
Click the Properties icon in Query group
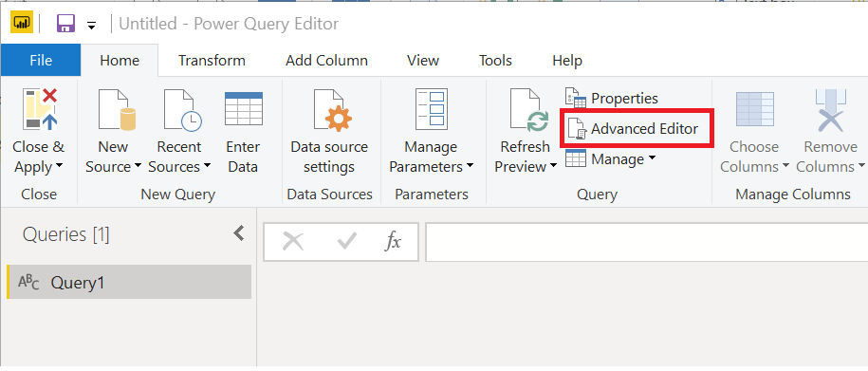576,98
